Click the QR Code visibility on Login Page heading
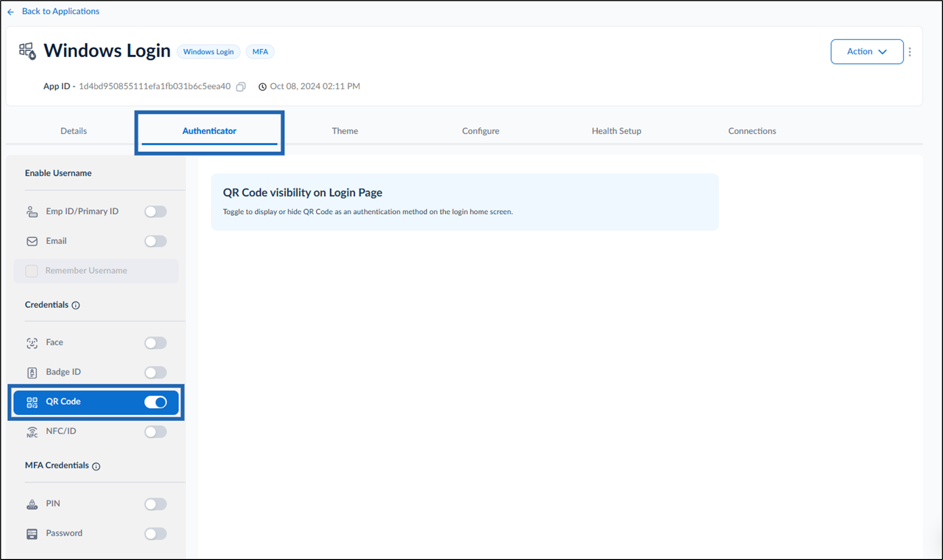Screen dimensions: 943x560 pos(303,192)
